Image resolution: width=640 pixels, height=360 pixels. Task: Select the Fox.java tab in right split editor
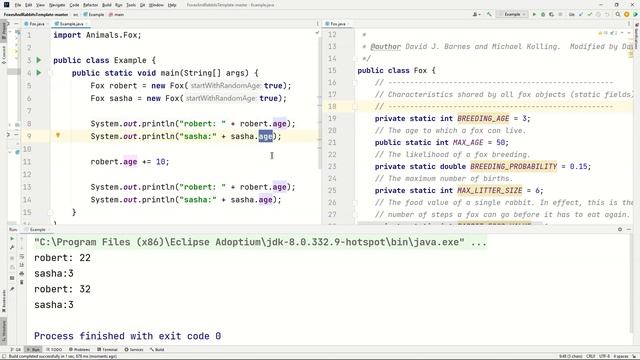point(336,24)
